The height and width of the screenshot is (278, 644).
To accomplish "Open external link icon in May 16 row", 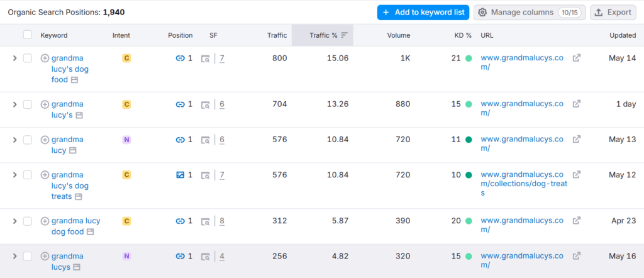I will [577, 256].
